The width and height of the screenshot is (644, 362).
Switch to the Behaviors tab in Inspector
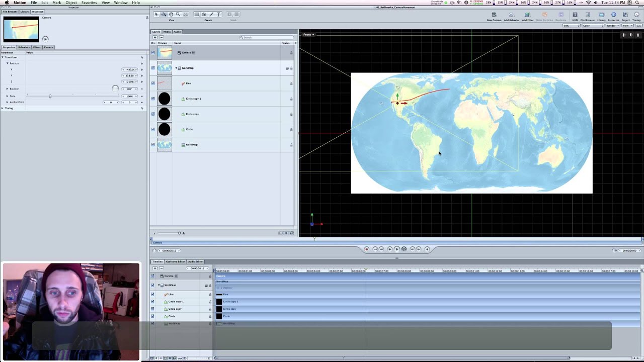pos(24,47)
